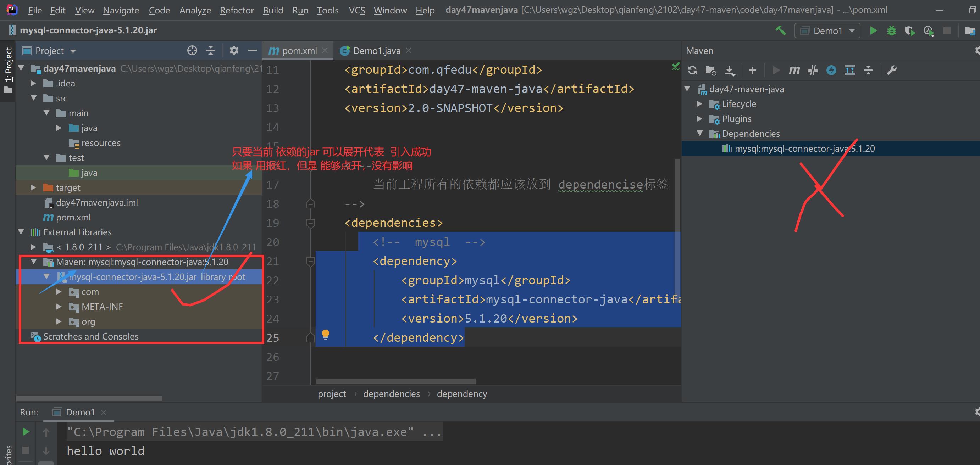Screen dimensions: 980x465
Task: Execute Maven goal m icon
Action: point(794,70)
